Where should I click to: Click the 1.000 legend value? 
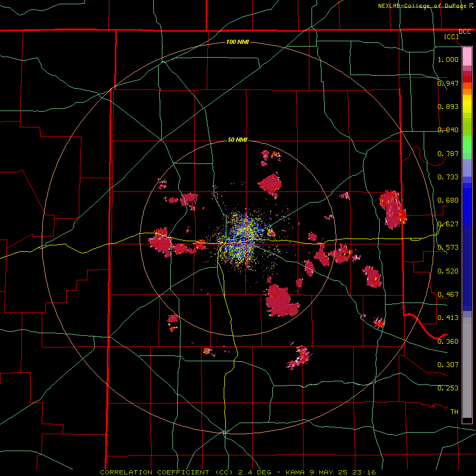click(x=448, y=59)
